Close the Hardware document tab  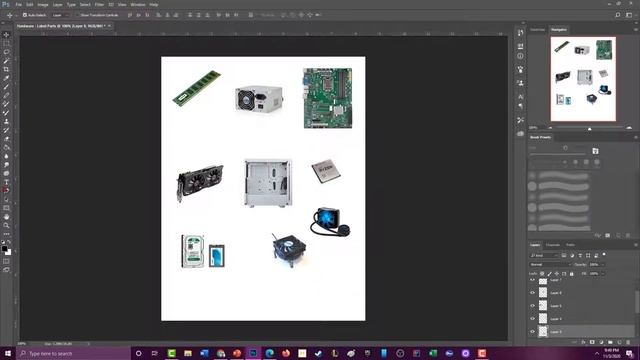[109, 26]
